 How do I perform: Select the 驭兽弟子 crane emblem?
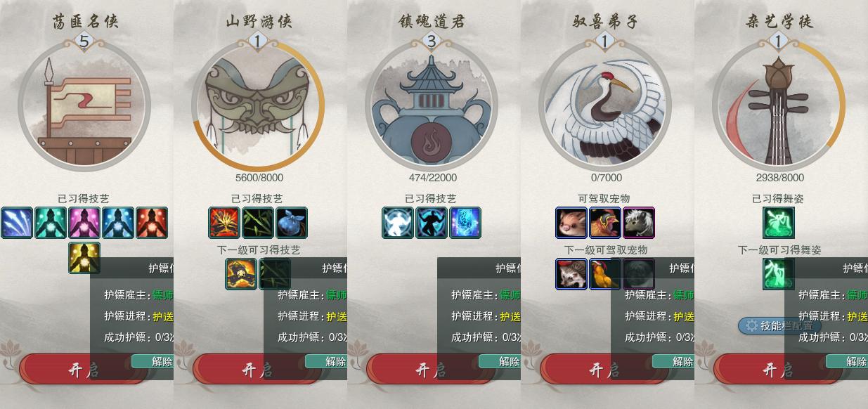click(605, 105)
